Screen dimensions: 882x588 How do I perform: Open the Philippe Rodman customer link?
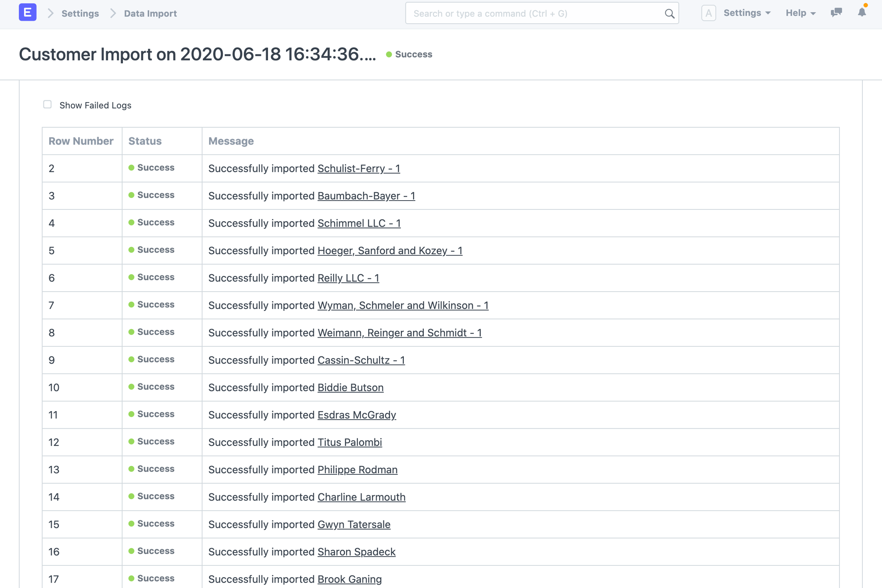(x=357, y=469)
